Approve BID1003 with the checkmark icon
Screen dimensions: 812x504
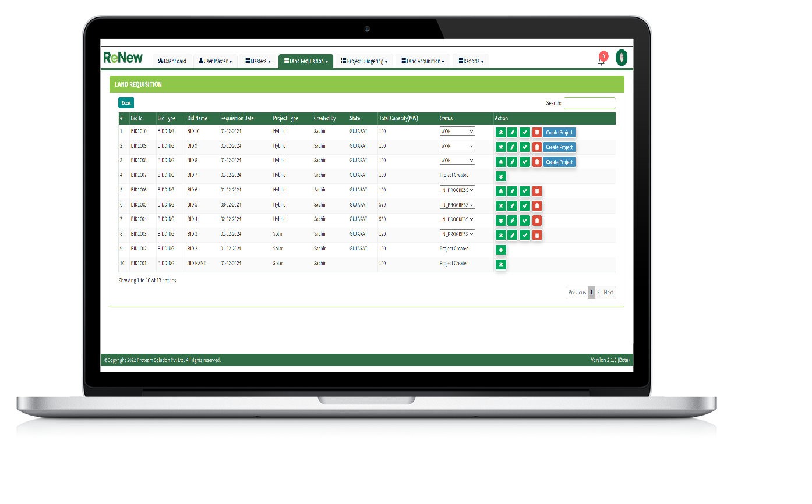point(525,235)
